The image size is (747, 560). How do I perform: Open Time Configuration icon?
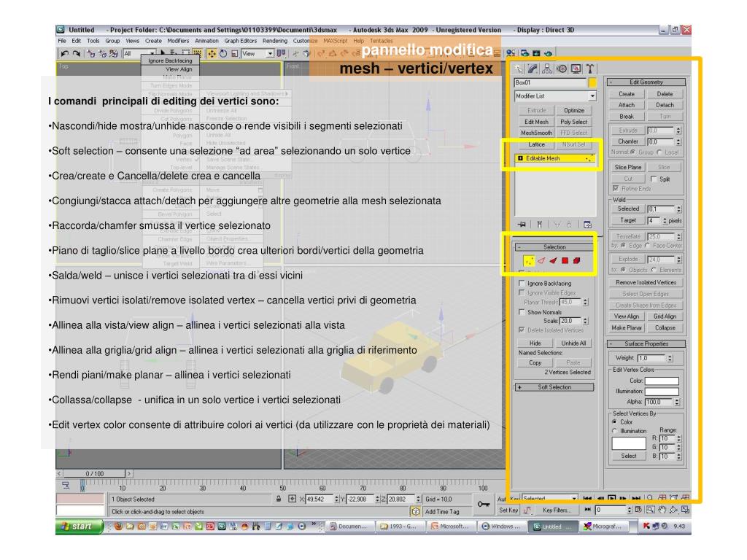[x=639, y=510]
